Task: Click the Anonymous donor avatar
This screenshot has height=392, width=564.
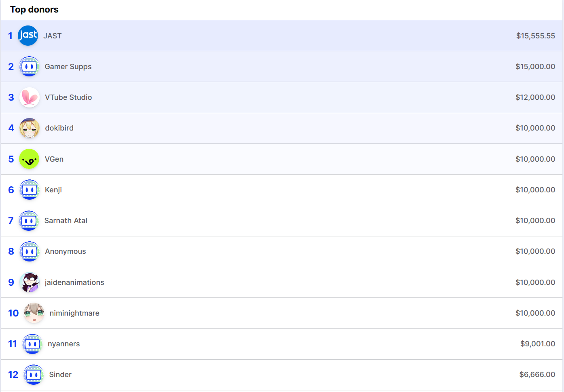Action: (x=30, y=251)
